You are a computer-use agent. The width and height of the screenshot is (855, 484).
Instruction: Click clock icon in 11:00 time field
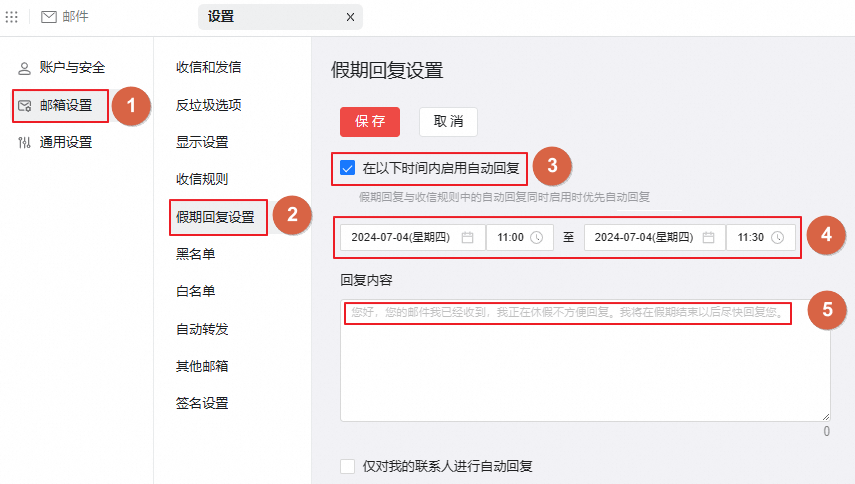pyautogui.click(x=536, y=238)
